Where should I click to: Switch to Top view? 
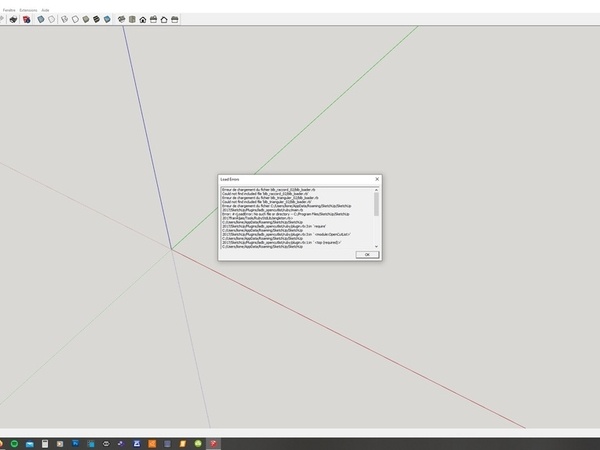click(132, 19)
